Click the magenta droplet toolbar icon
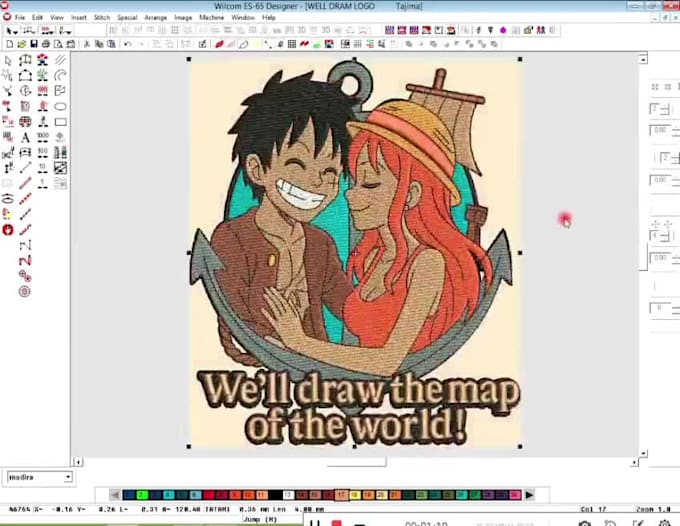680x526 pixels. pyautogui.click(x=503, y=30)
